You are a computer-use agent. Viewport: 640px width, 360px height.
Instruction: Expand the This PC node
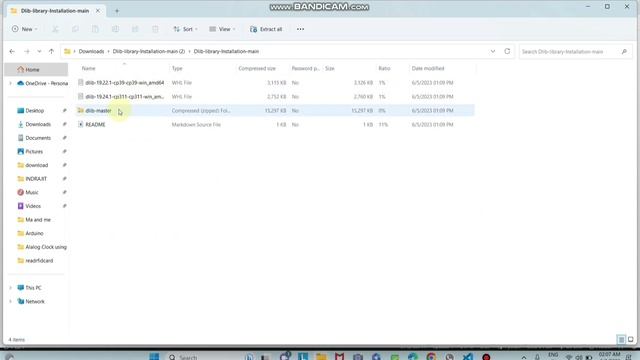(x=10, y=288)
